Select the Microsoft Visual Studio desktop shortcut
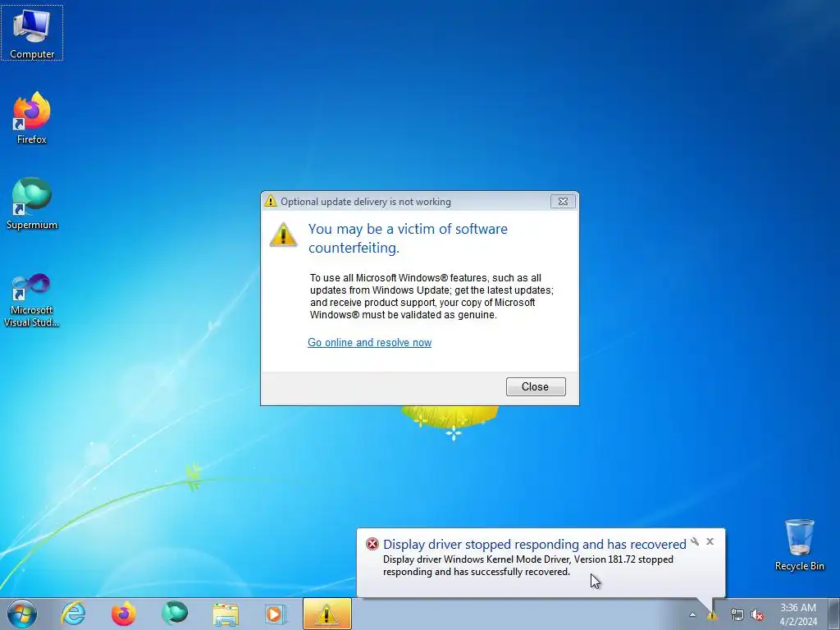Viewport: 840px width, 630px height. pyautogui.click(x=32, y=300)
